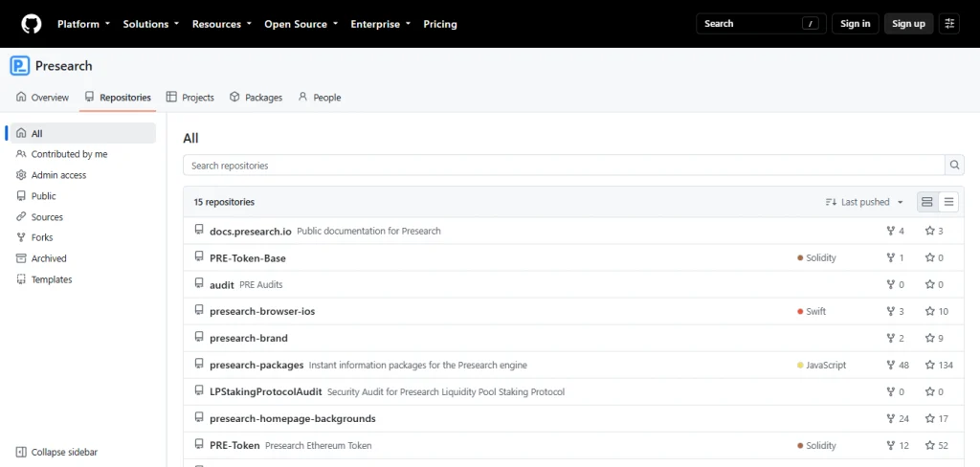980x467 pixels.
Task: Click the fork count for the audit repository
Action: [895, 284]
